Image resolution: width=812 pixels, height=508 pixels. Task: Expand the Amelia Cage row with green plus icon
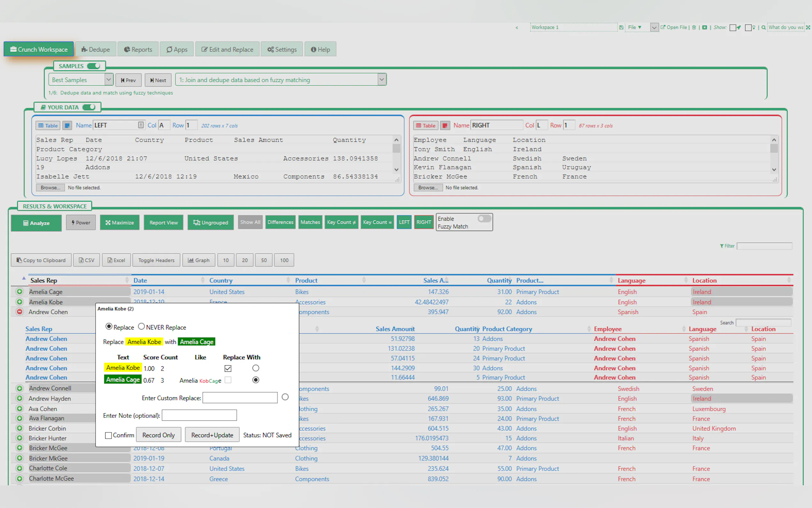20,292
